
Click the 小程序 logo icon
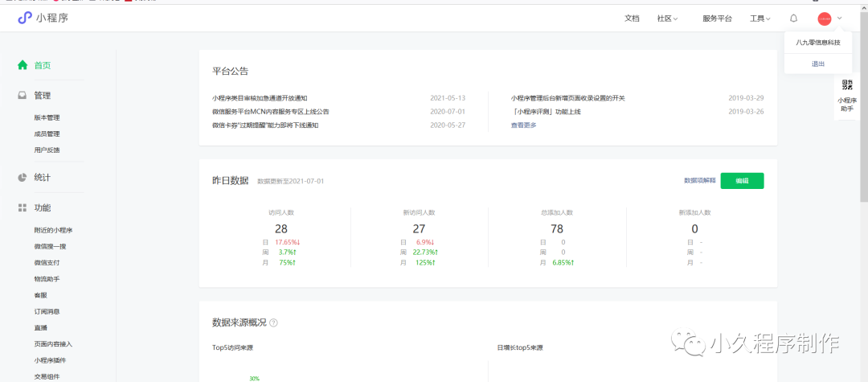tap(25, 18)
